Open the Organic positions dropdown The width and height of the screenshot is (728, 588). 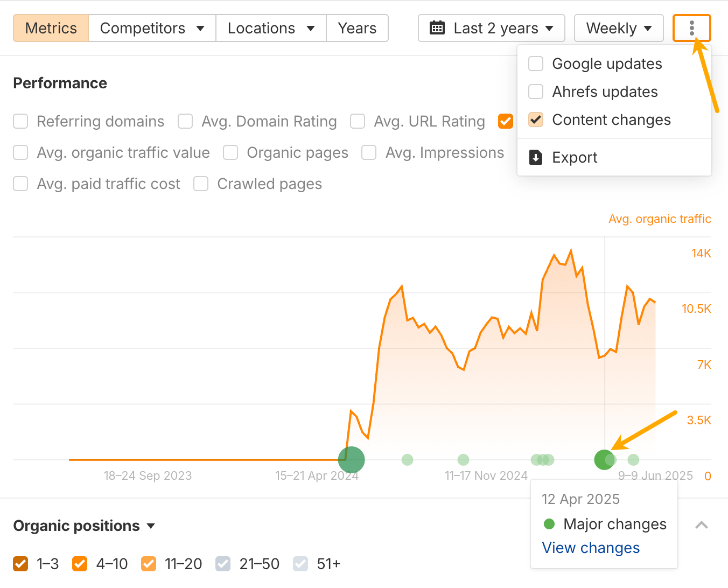(84, 526)
